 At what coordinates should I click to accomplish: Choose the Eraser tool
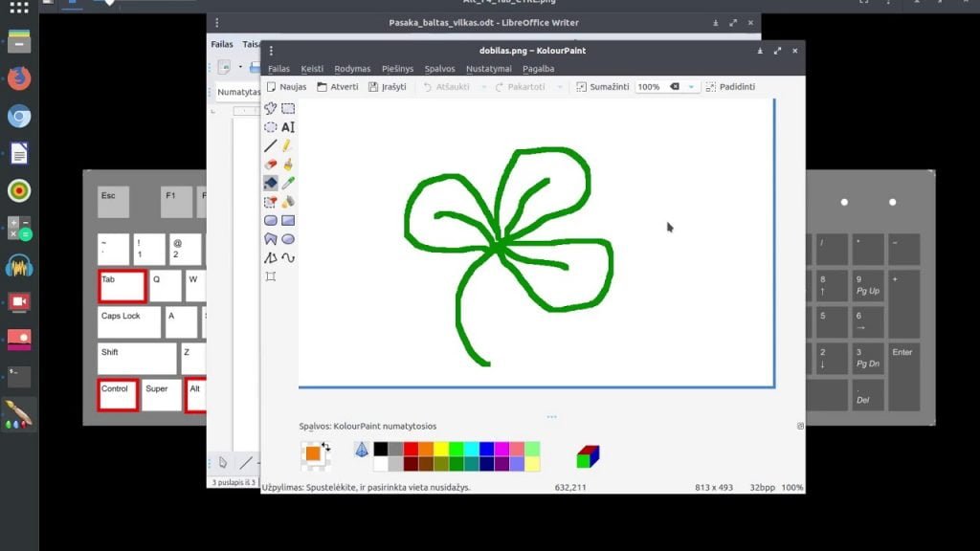click(270, 165)
